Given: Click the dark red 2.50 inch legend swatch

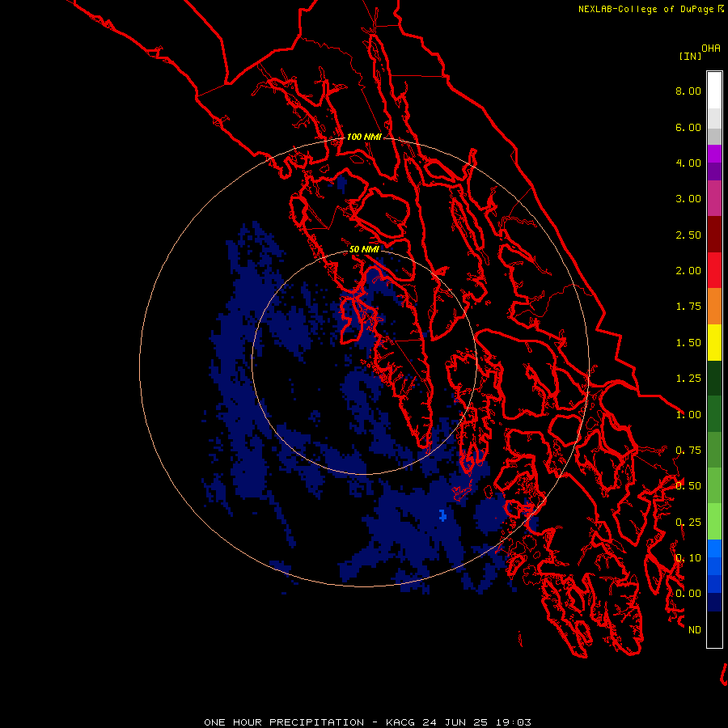Looking at the screenshot, I should 714,235.
